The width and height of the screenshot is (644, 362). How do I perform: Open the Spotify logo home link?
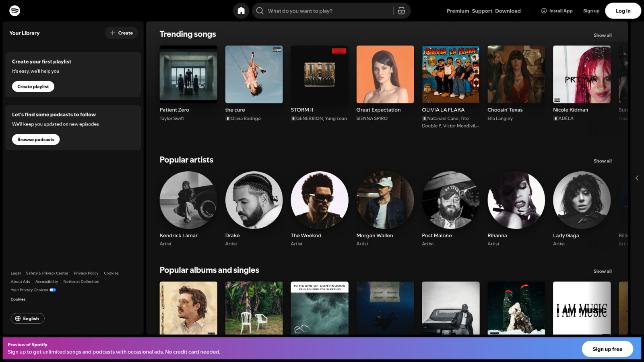click(x=15, y=11)
